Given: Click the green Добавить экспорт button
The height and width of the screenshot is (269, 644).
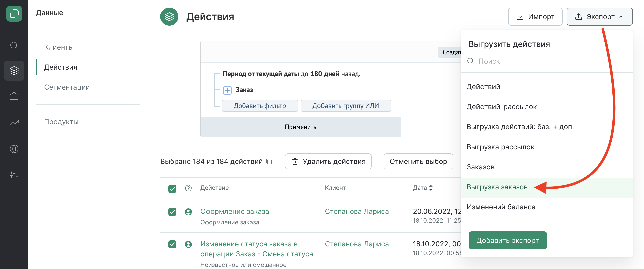Looking at the screenshot, I should pos(508,240).
